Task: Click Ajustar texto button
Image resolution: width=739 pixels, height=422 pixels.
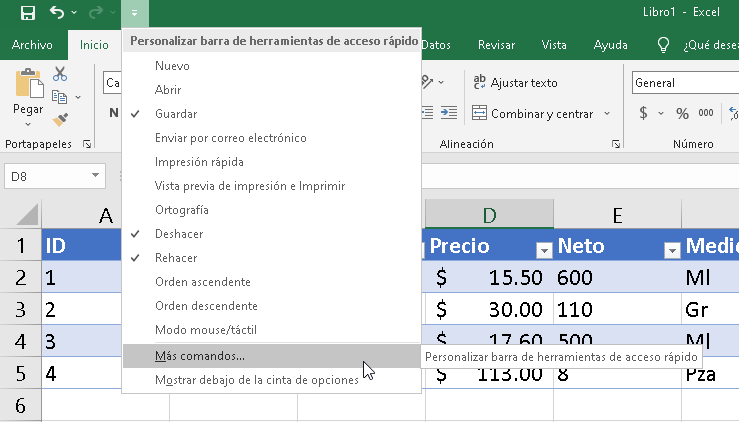Action: click(x=515, y=83)
